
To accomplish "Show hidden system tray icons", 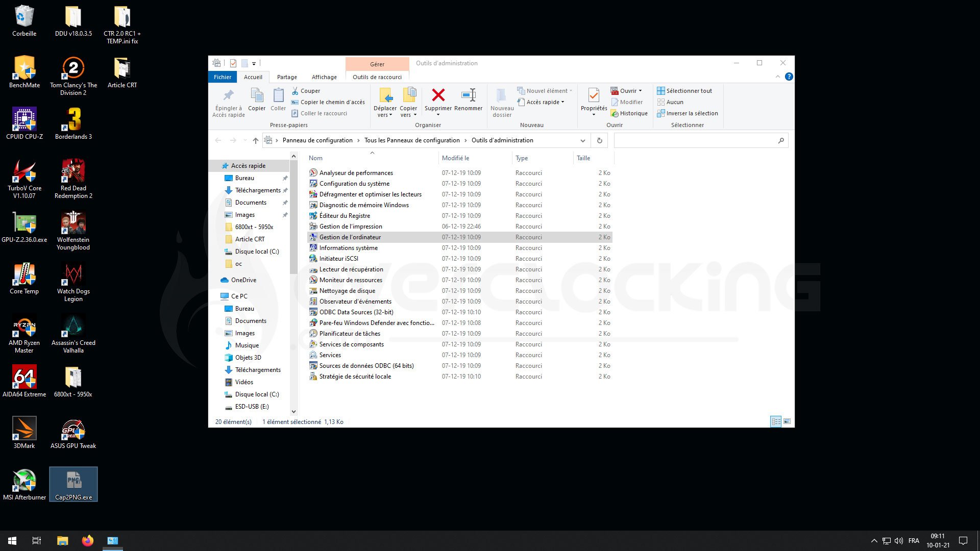I will [x=874, y=541].
